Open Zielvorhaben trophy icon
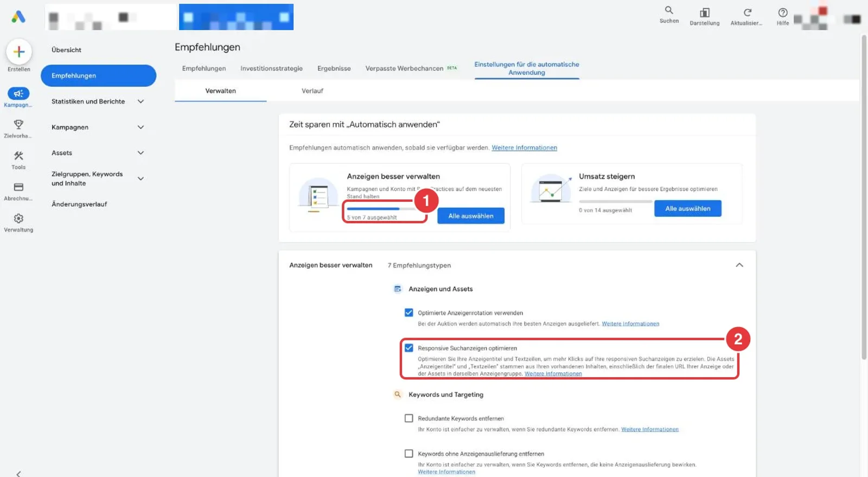 (x=18, y=124)
